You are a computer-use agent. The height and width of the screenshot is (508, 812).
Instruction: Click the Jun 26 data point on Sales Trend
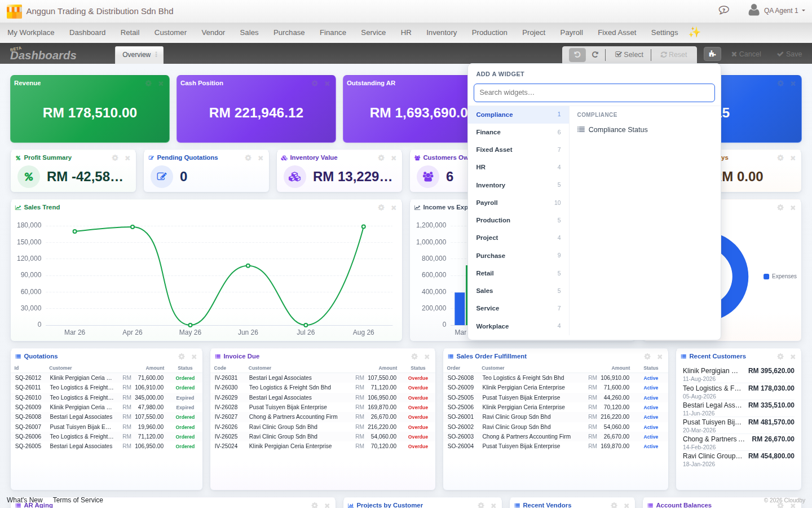coord(248,266)
